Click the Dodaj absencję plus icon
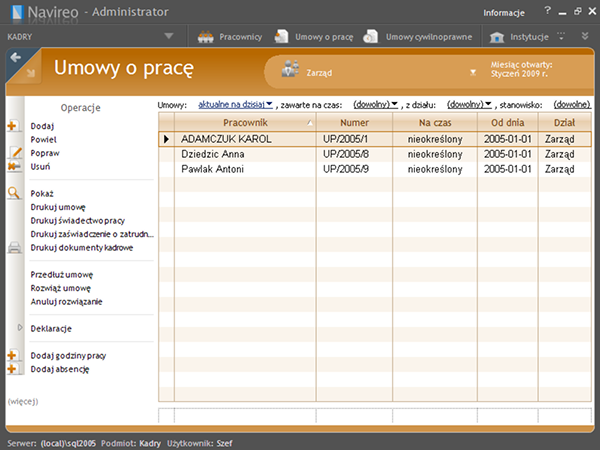 [13, 369]
